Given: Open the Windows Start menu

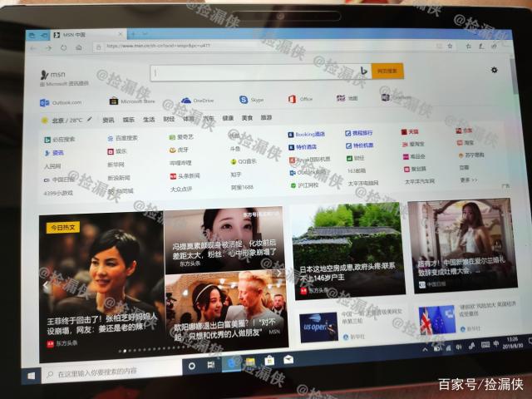Looking at the screenshot, I should (x=32, y=376).
